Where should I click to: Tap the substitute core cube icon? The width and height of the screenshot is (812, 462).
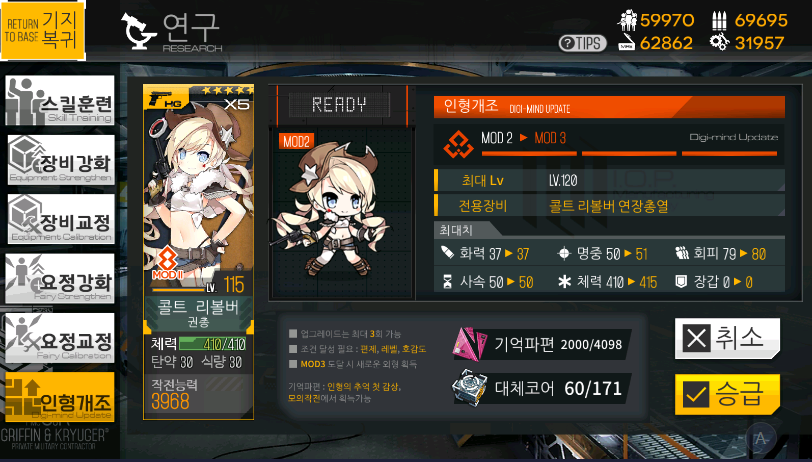click(469, 387)
